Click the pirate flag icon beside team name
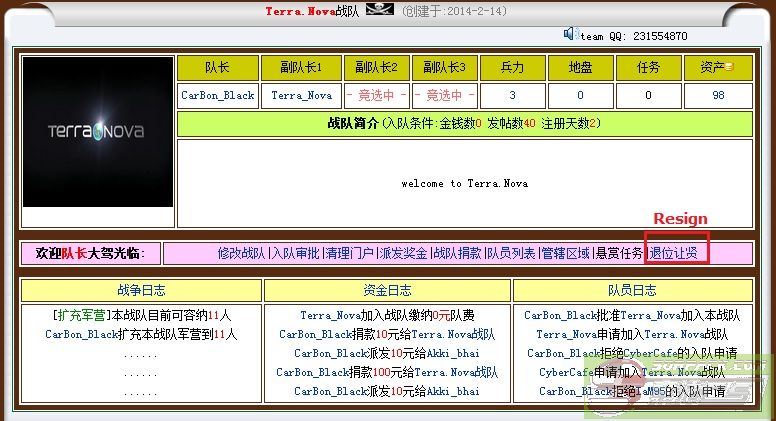 [x=379, y=11]
